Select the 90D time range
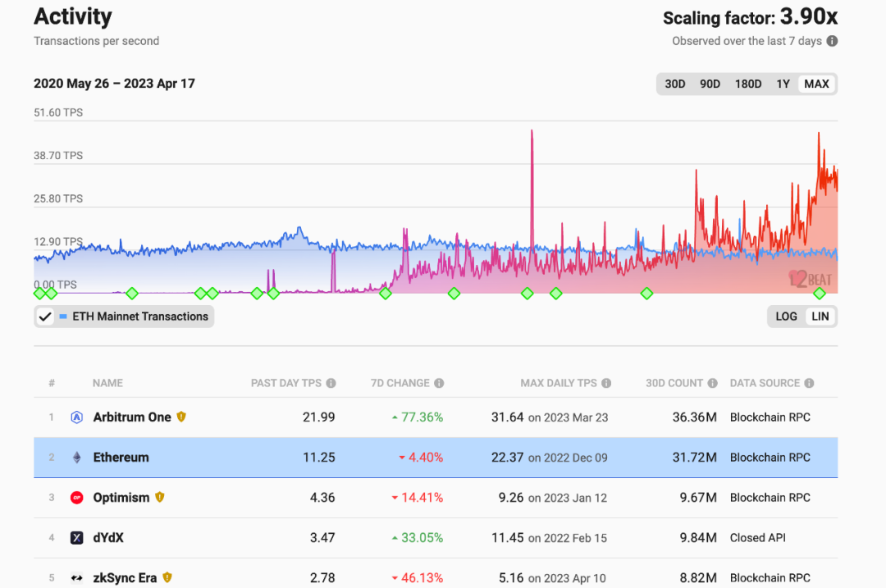The height and width of the screenshot is (588, 886). coord(710,84)
